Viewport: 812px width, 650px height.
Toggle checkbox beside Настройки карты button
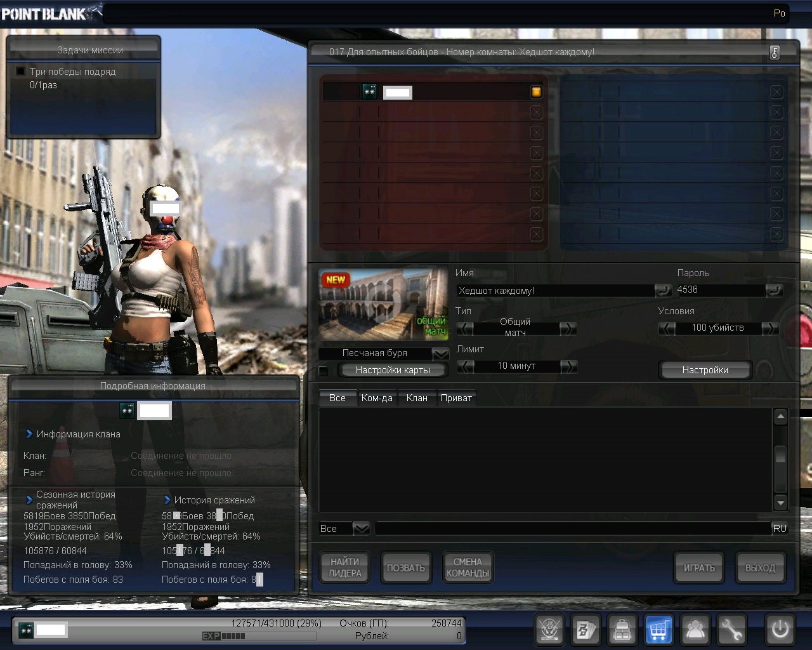(x=324, y=371)
